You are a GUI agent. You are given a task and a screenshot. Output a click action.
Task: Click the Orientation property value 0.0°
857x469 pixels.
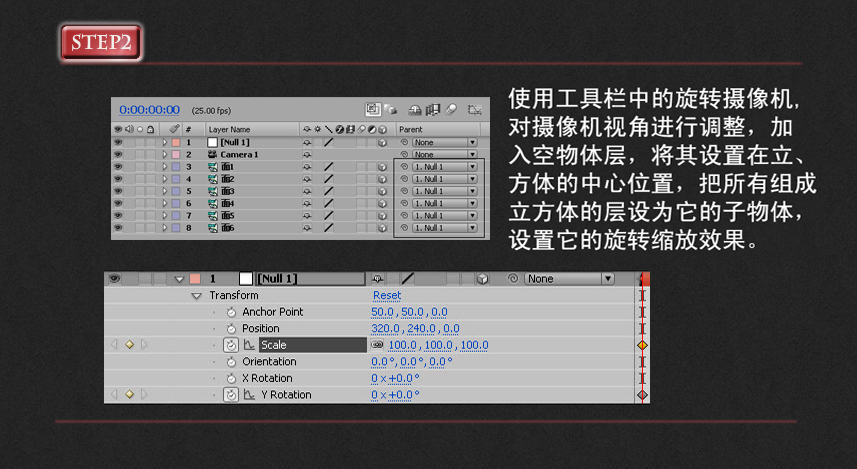[383, 362]
